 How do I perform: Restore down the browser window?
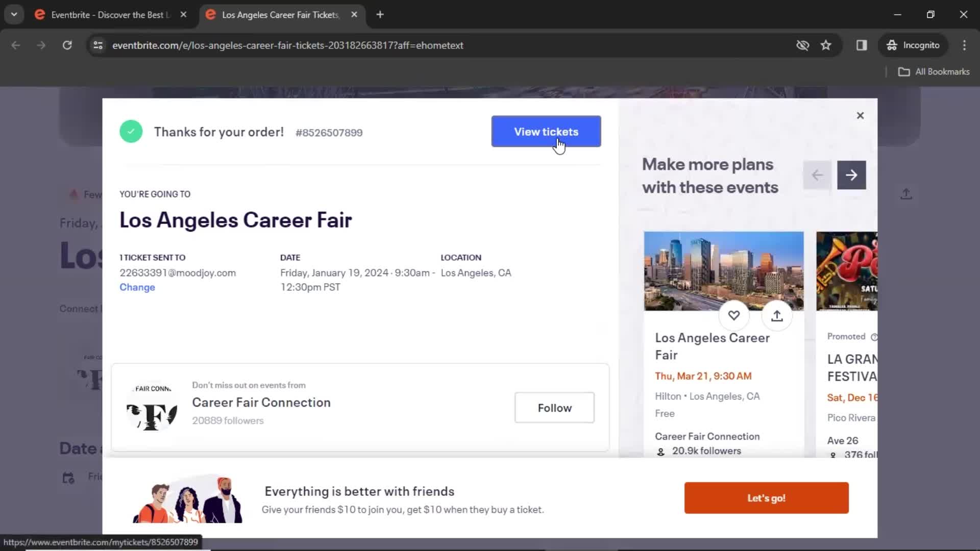click(930, 15)
